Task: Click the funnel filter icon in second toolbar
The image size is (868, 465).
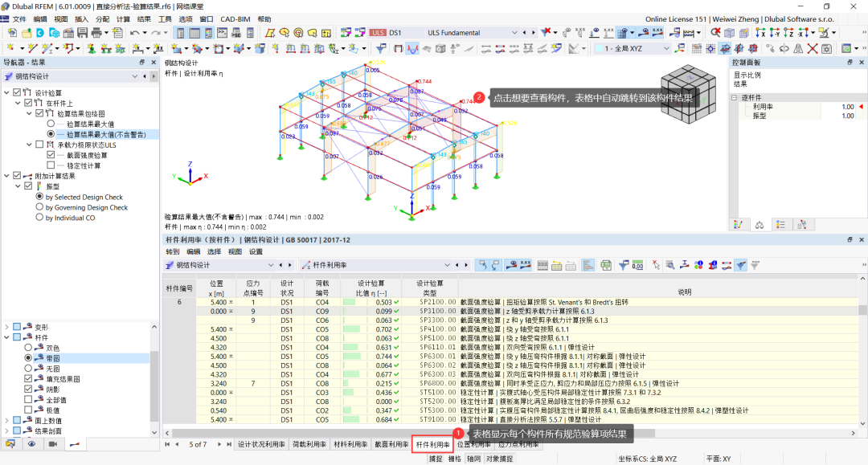Action: pos(381,49)
